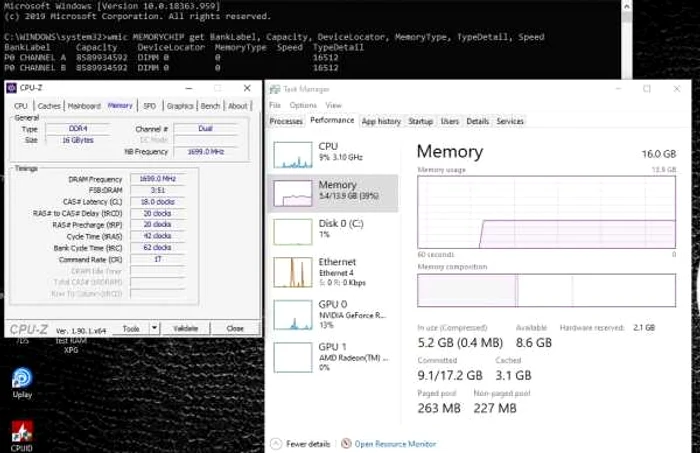The height and width of the screenshot is (453, 700).
Task: Click the Resource Monitor icon
Action: [346, 444]
